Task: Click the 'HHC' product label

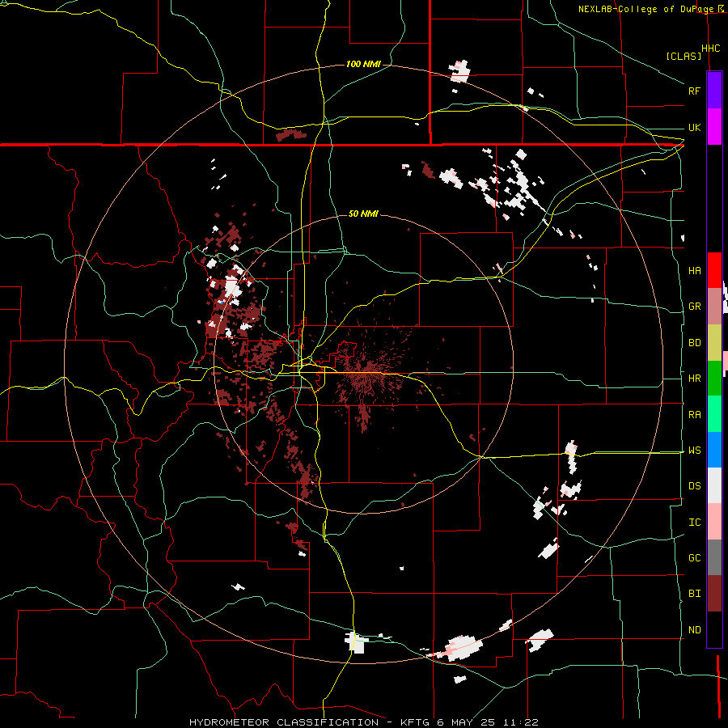Action: 711,49
